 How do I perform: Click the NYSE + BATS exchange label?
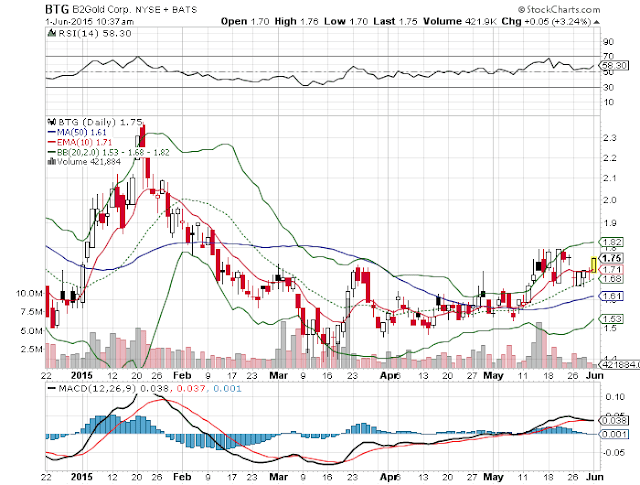(167, 9)
